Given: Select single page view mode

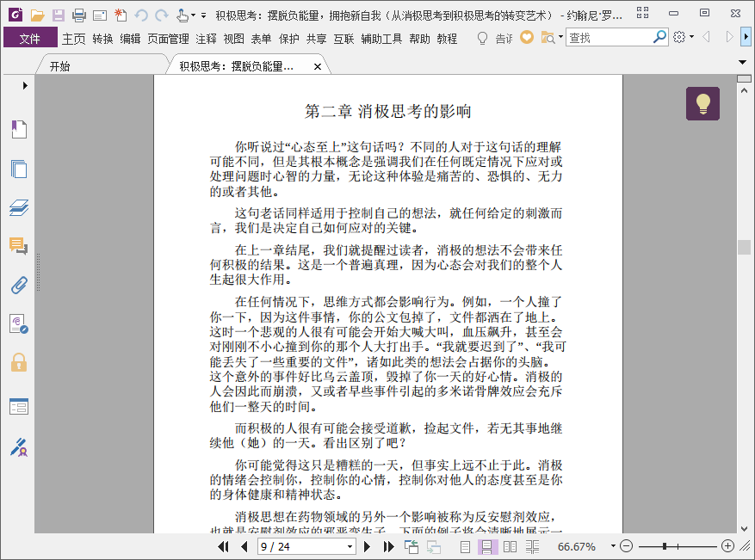Looking at the screenshot, I should pos(465,546).
